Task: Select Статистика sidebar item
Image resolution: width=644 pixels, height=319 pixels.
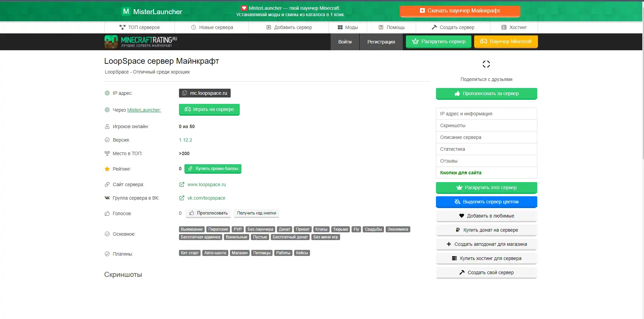Action: (x=486, y=149)
